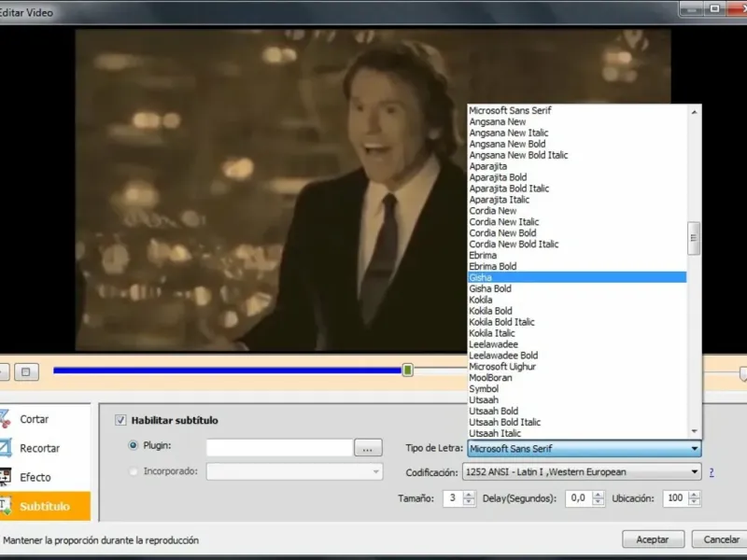This screenshot has height=560, width=747.
Task: Select the Recortar crop tool
Action: click(x=39, y=448)
